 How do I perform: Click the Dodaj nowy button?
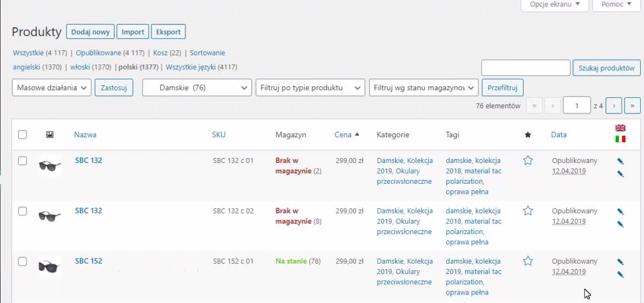90,32
